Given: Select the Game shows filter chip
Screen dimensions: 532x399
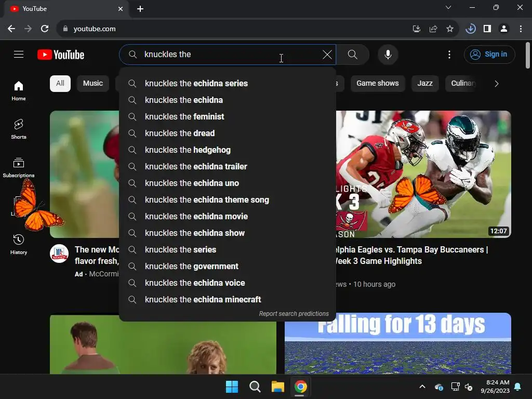Looking at the screenshot, I should (377, 84).
